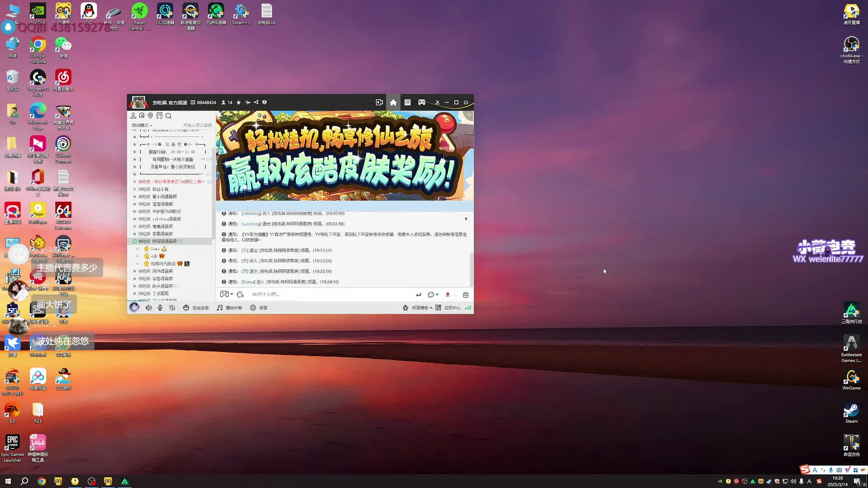Select the solofeng语音房 channel row
This screenshot has width=868, height=488.
point(170,219)
